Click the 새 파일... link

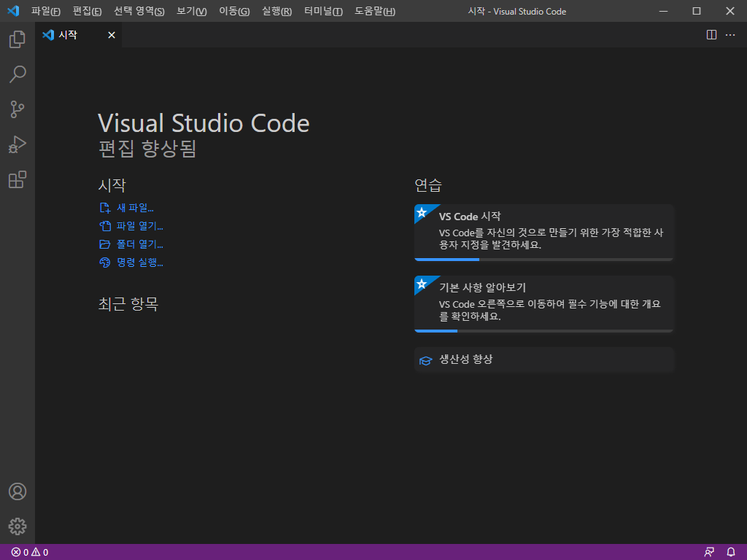click(135, 208)
